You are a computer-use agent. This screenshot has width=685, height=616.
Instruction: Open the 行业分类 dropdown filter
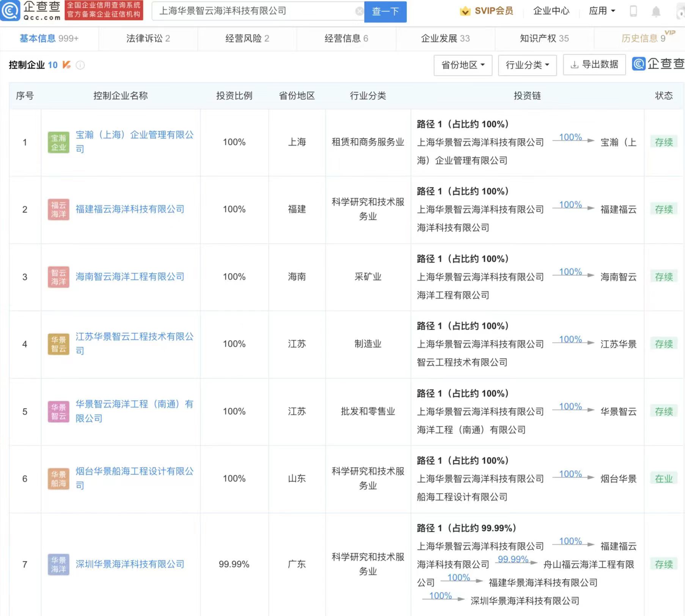[527, 65]
